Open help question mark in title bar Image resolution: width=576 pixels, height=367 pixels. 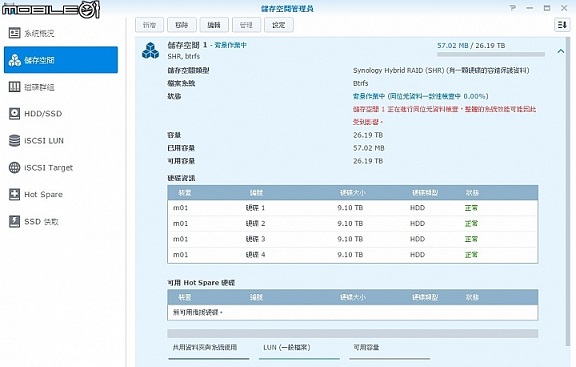(x=512, y=8)
